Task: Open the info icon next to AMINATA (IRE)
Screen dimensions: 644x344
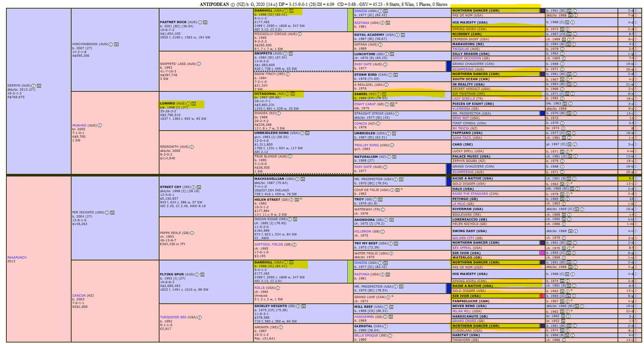Action: pyautogui.click(x=281, y=327)
